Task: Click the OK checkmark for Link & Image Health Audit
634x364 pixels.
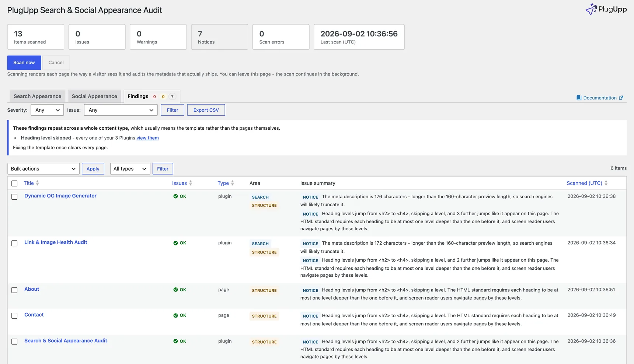Action: 175,243
